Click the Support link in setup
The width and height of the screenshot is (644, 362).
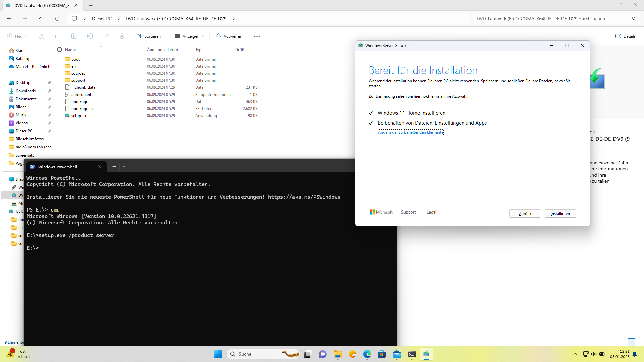pos(408,212)
